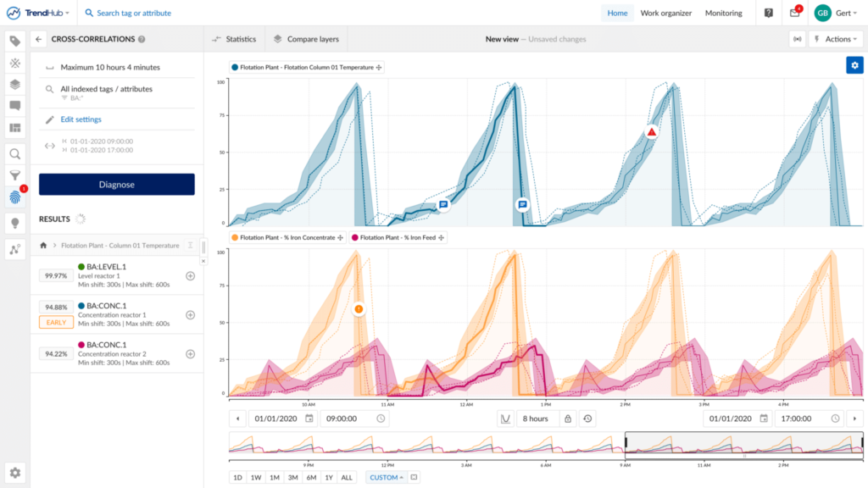Click the Edit settings link

pyautogui.click(x=81, y=119)
